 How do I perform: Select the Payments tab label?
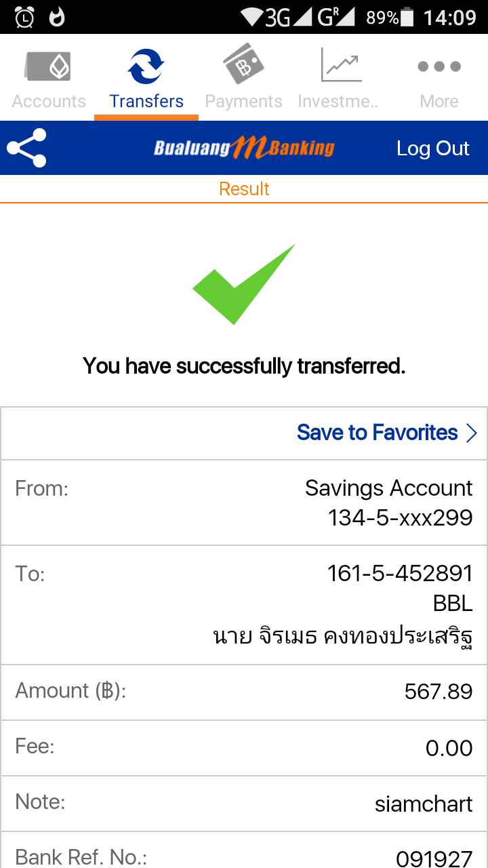(243, 102)
